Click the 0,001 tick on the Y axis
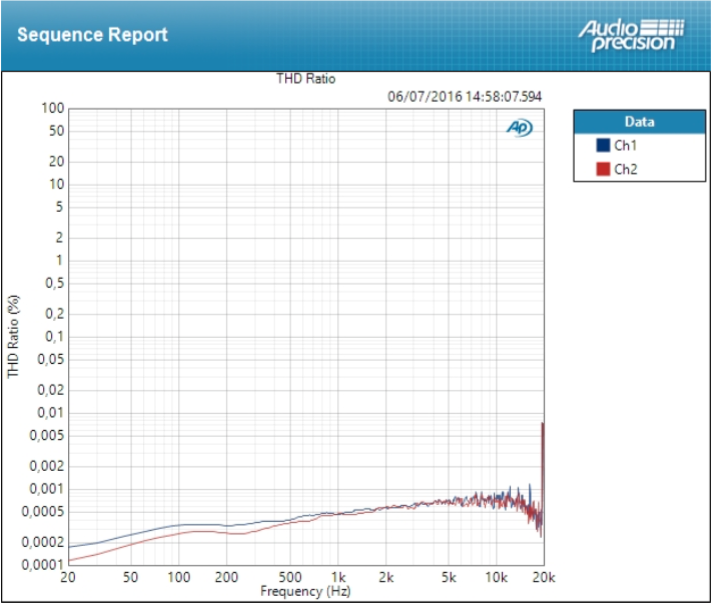Screen dimensions: 711x603 [x=48, y=489]
